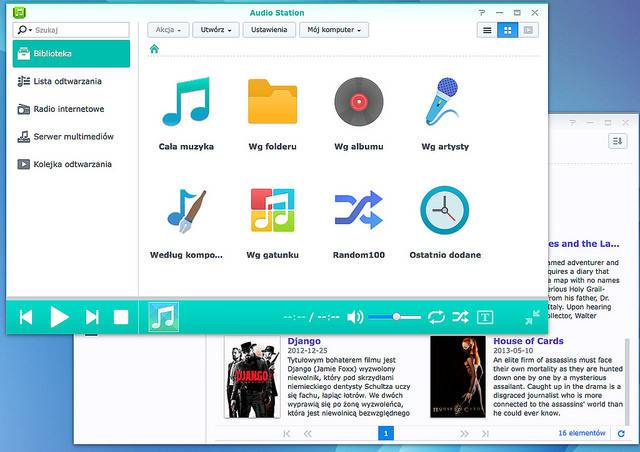Open Audio Station help question mark

(x=482, y=13)
